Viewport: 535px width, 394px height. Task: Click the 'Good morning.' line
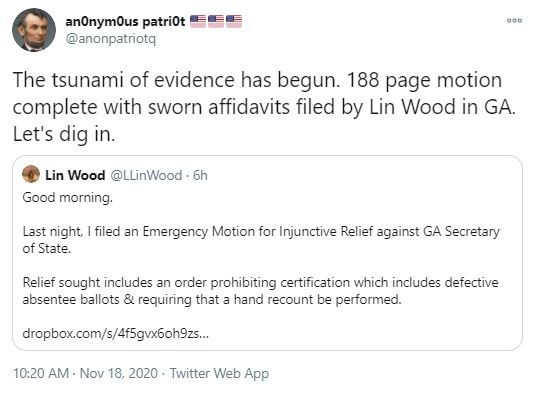[x=68, y=198]
